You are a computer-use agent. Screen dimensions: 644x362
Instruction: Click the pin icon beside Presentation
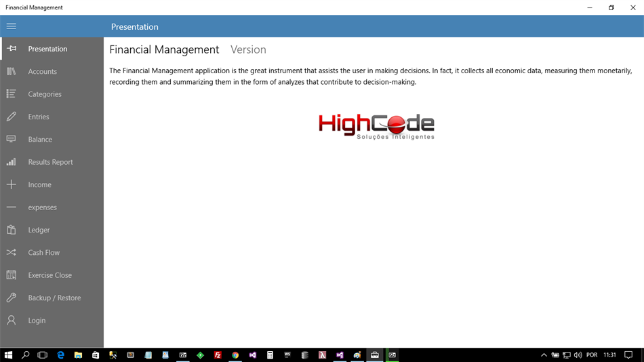point(12,49)
